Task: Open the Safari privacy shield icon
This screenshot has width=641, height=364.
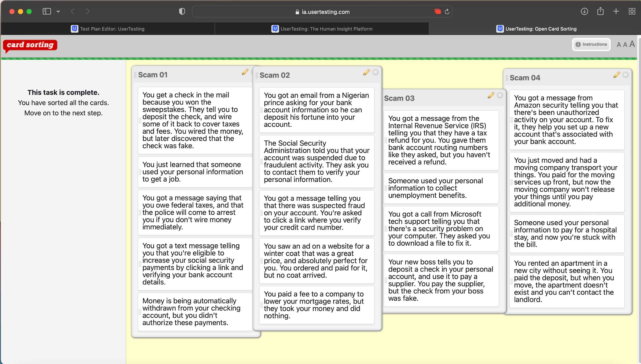Action: tap(182, 12)
